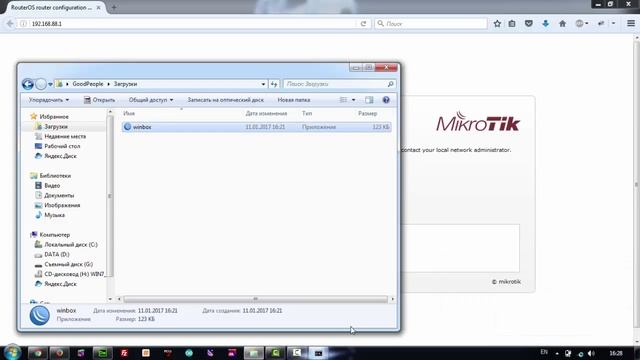640x360 pixels.
Task: Open Explorer help icon
Action: [x=386, y=100]
